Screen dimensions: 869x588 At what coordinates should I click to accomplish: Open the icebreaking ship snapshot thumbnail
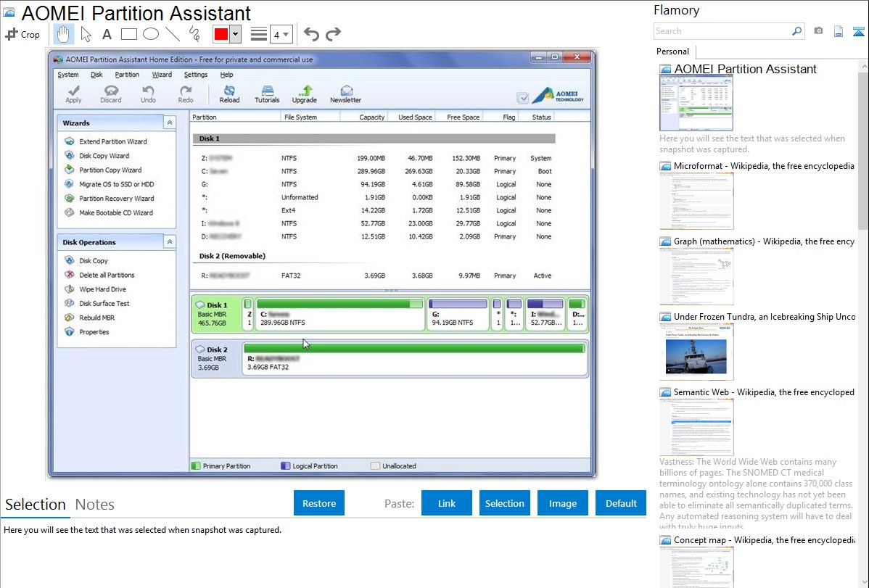[x=696, y=352]
